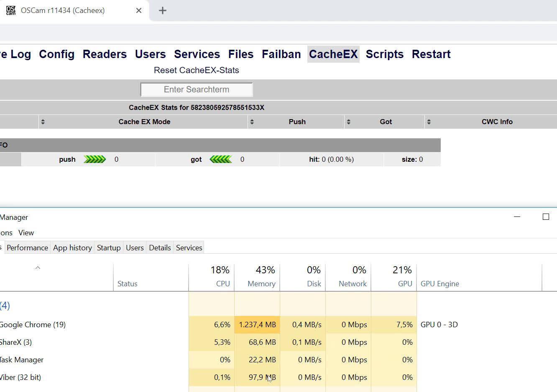The height and width of the screenshot is (392, 557).
Task: Sort by Cache EX Mode column arrows
Action: [43, 122]
